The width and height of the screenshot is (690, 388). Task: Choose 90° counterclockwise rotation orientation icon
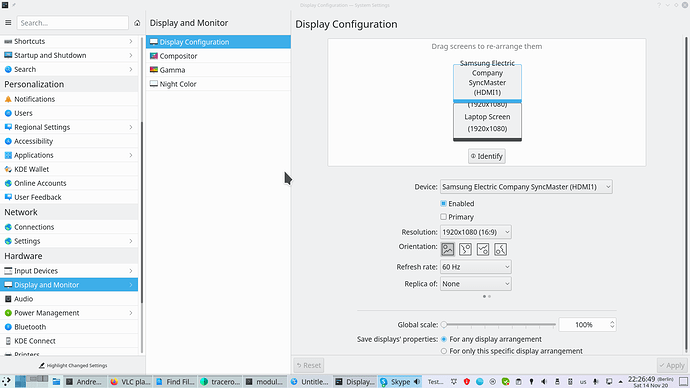click(x=500, y=249)
